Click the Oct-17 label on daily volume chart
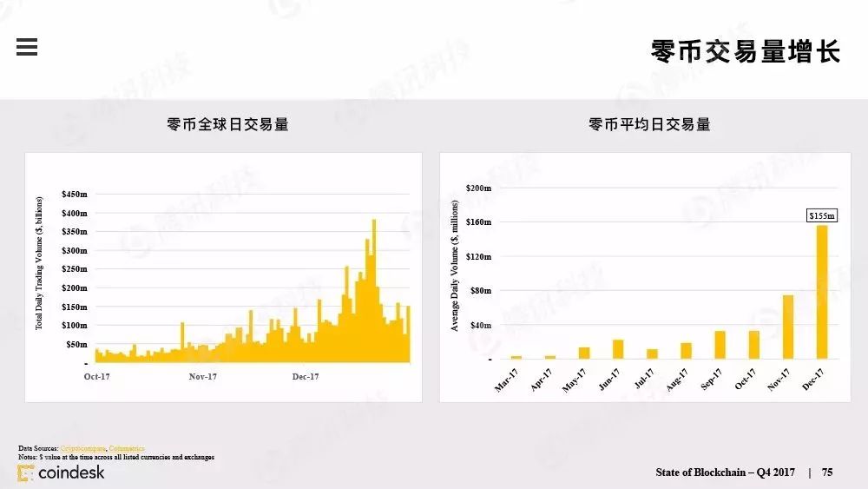The image size is (868, 489). pos(97,377)
